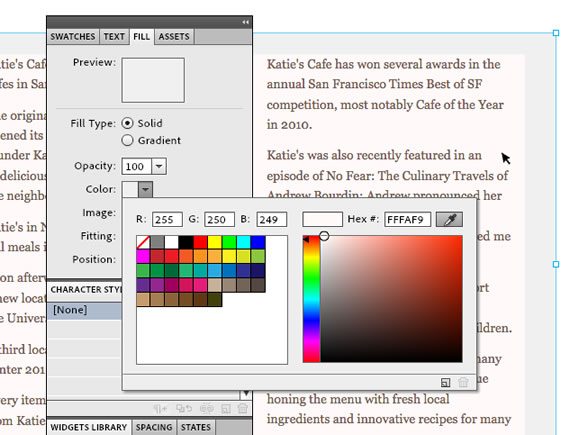Choose the black swatch
This screenshot has width=561, height=435.
coord(186,242)
